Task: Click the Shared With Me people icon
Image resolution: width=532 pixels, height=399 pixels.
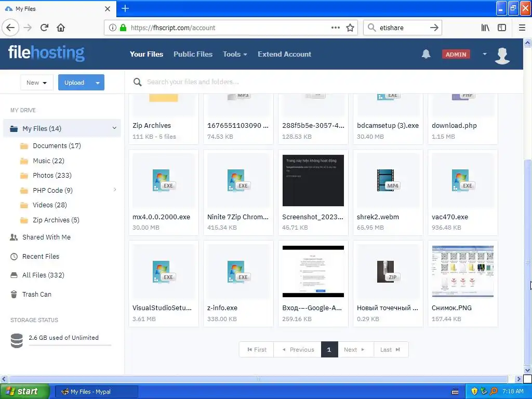Action: pyautogui.click(x=14, y=237)
